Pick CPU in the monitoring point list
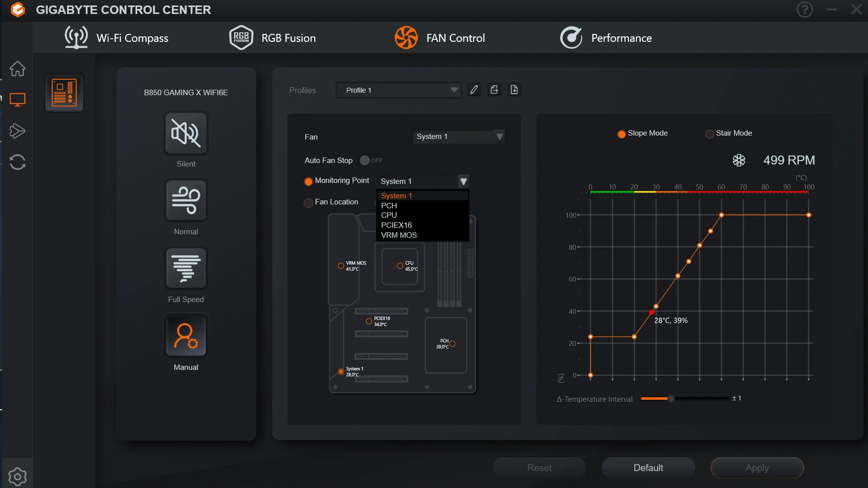Viewport: 868px width, 488px height. (422, 215)
